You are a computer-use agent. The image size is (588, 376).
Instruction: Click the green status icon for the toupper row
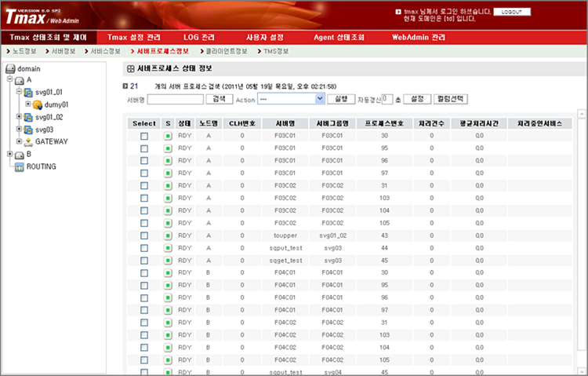pyautogui.click(x=168, y=235)
